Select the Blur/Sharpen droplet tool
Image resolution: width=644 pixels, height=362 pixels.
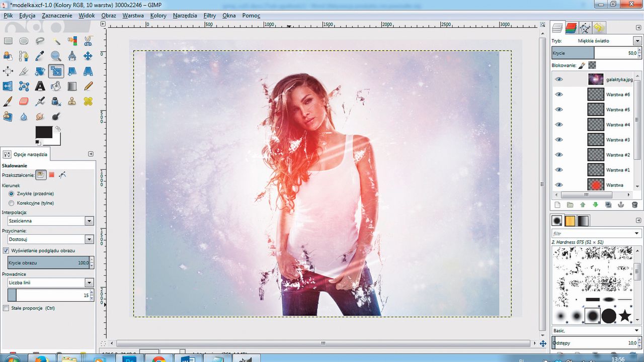click(x=24, y=117)
